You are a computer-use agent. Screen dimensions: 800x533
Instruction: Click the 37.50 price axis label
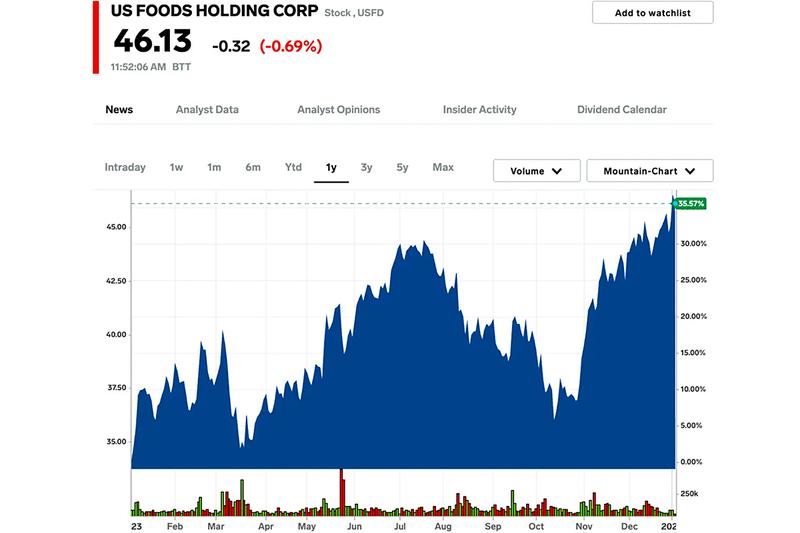[116, 388]
